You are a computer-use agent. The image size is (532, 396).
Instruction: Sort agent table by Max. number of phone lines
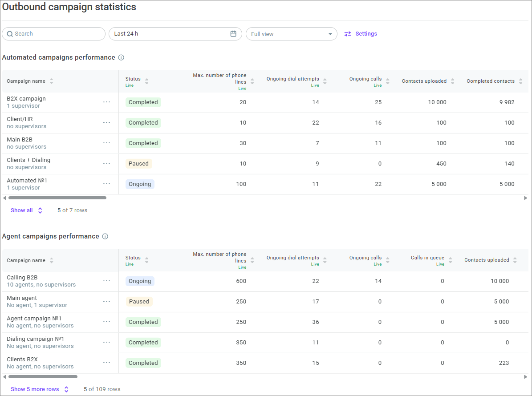tap(252, 260)
